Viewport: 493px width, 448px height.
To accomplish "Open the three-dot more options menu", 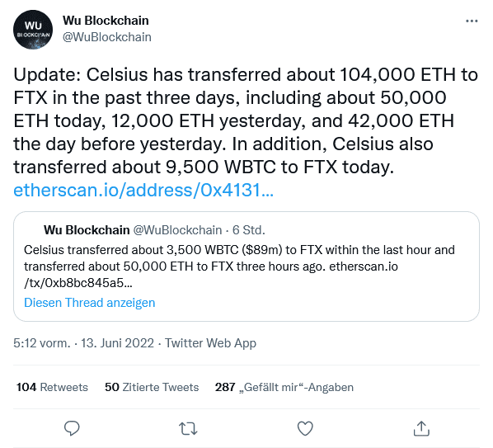I will [472, 21].
